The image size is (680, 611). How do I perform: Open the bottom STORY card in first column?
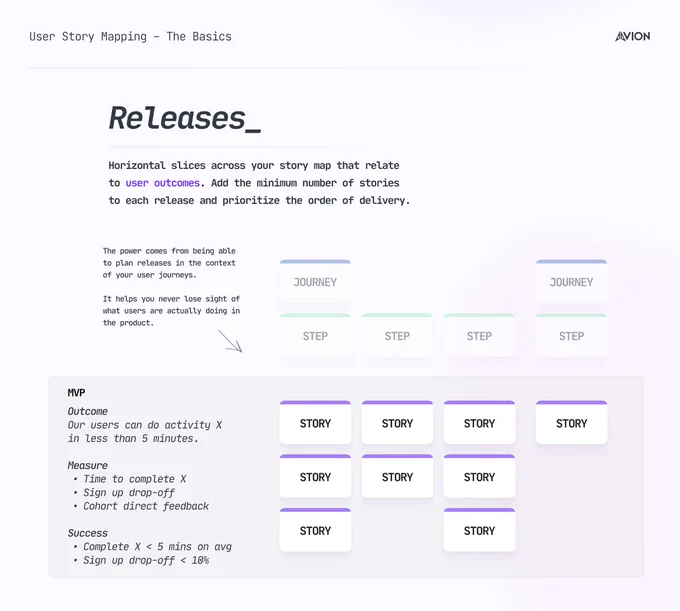[x=315, y=530]
